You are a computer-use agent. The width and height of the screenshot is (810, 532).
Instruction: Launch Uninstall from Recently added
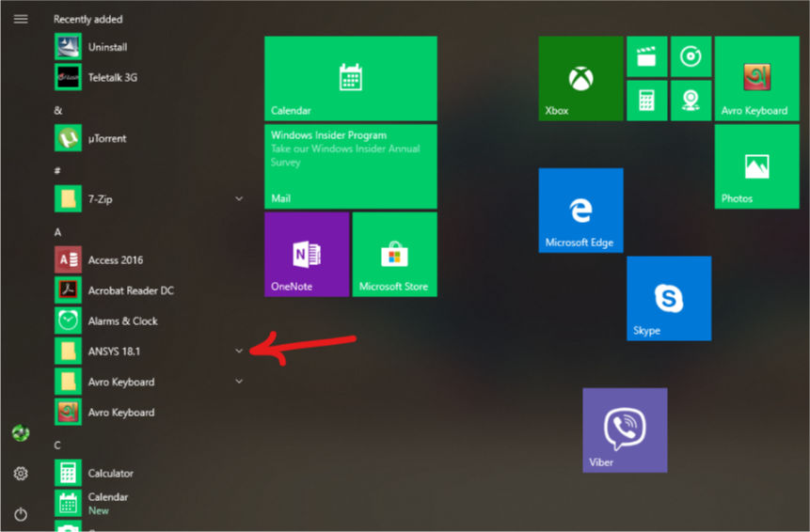click(150, 47)
